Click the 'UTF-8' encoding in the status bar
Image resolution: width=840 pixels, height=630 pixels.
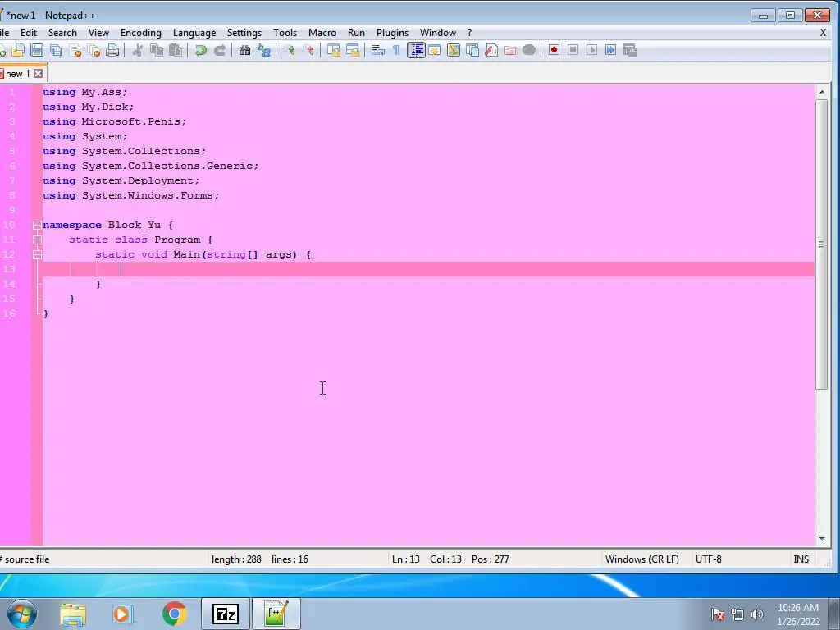click(708, 559)
